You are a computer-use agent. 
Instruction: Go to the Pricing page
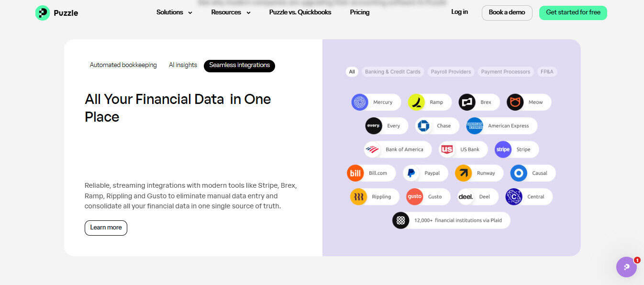pos(359,12)
